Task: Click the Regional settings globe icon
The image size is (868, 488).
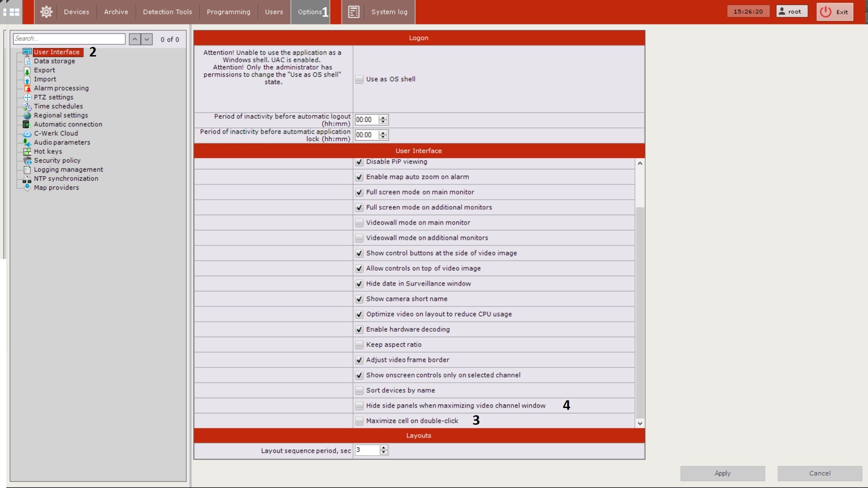Action: [x=27, y=116]
